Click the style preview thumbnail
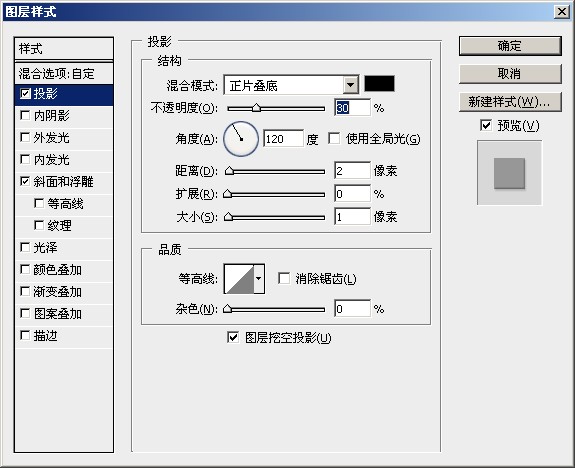The image size is (575, 468). pos(509,173)
